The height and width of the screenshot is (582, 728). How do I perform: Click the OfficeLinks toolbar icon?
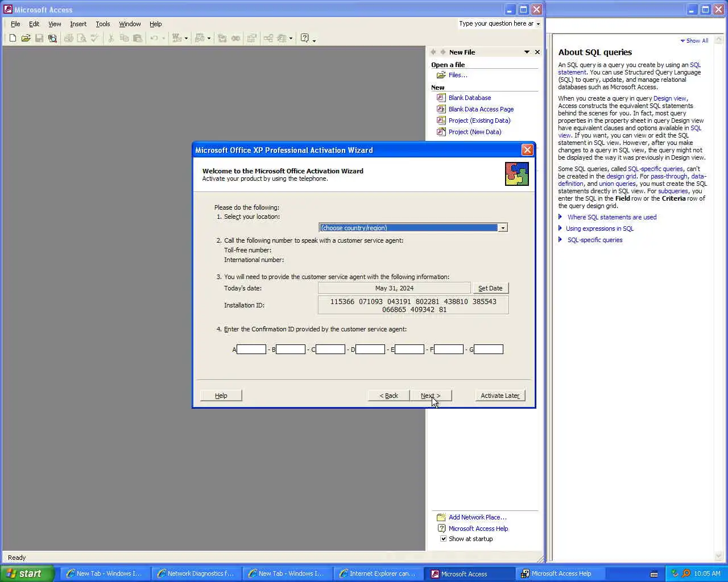pos(177,38)
